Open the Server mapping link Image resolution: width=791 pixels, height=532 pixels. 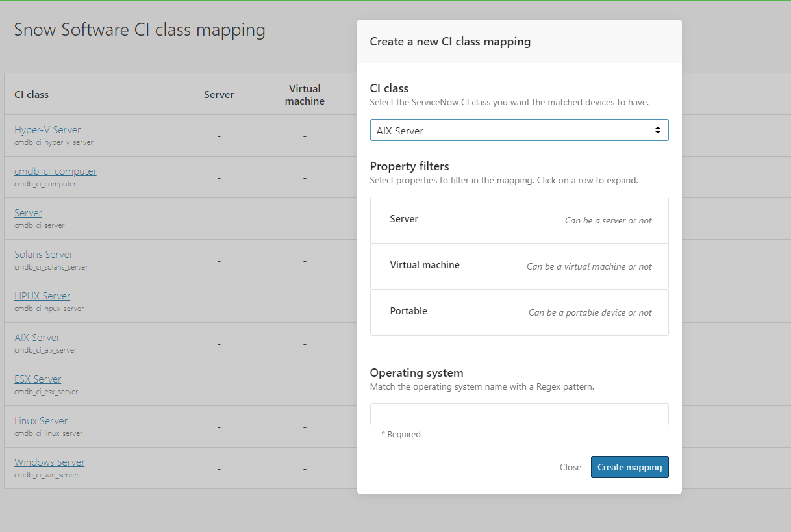[x=28, y=212]
